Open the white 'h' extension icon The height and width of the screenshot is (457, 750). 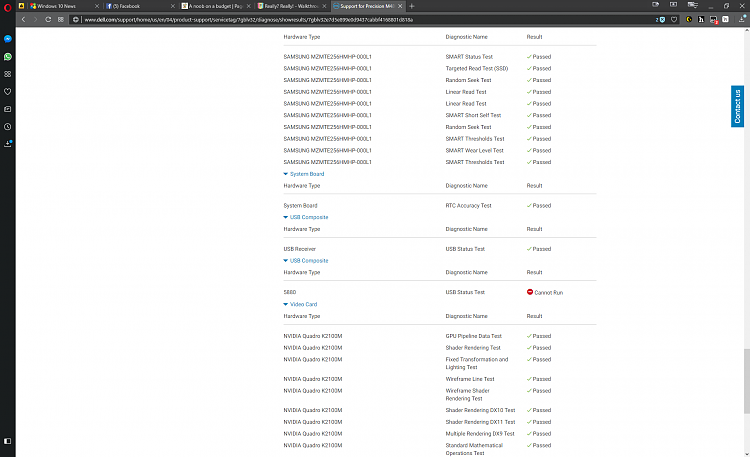726,20
